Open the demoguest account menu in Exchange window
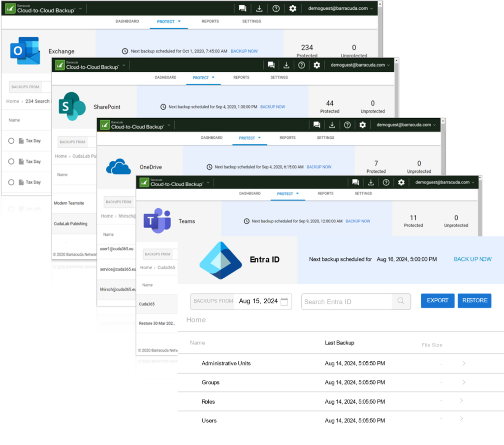The image size is (504, 445). coord(341,8)
